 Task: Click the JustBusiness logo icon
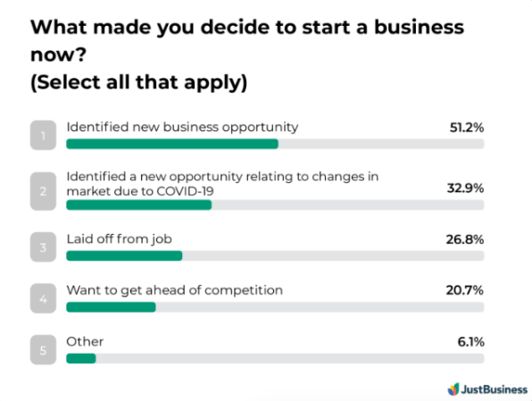pyautogui.click(x=453, y=389)
